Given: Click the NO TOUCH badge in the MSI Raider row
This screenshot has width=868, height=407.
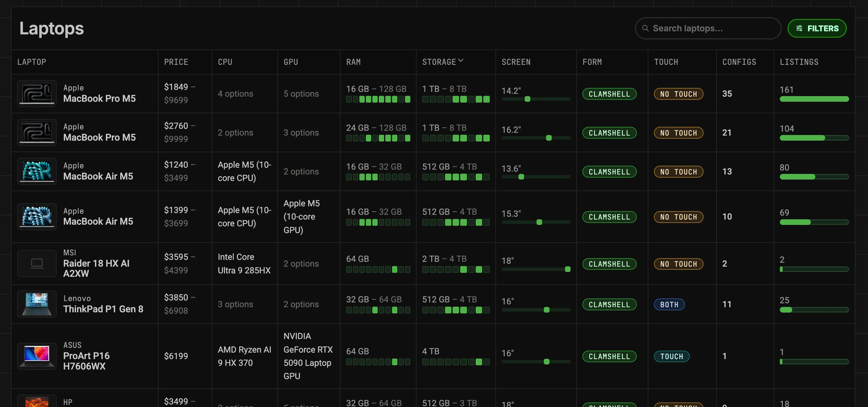Looking at the screenshot, I should point(679,264).
